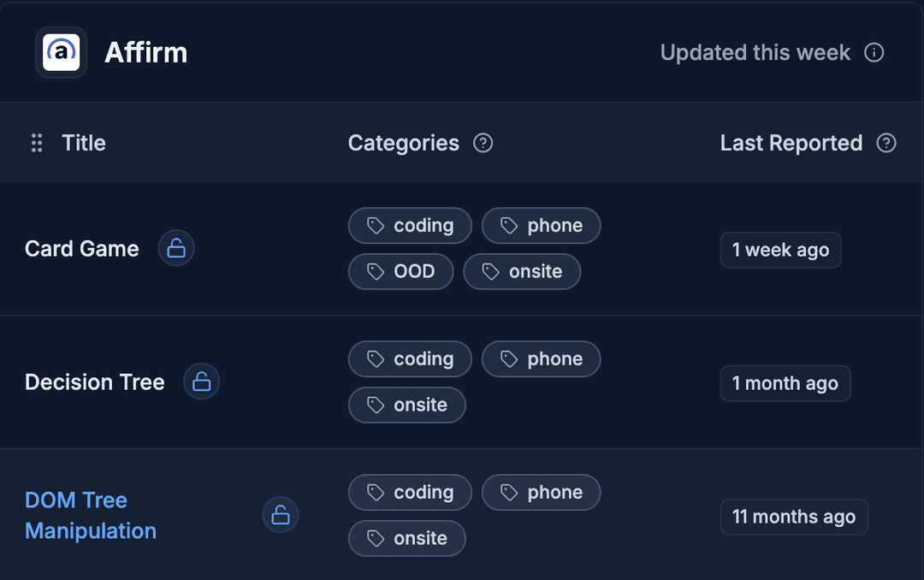
Task: Click onsite tag in DOM Tree Manipulation row
Action: point(406,538)
